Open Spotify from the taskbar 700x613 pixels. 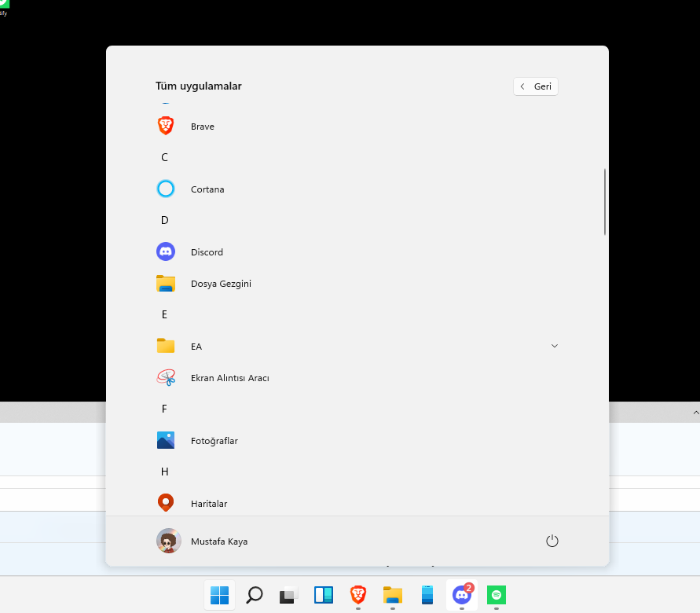click(497, 595)
